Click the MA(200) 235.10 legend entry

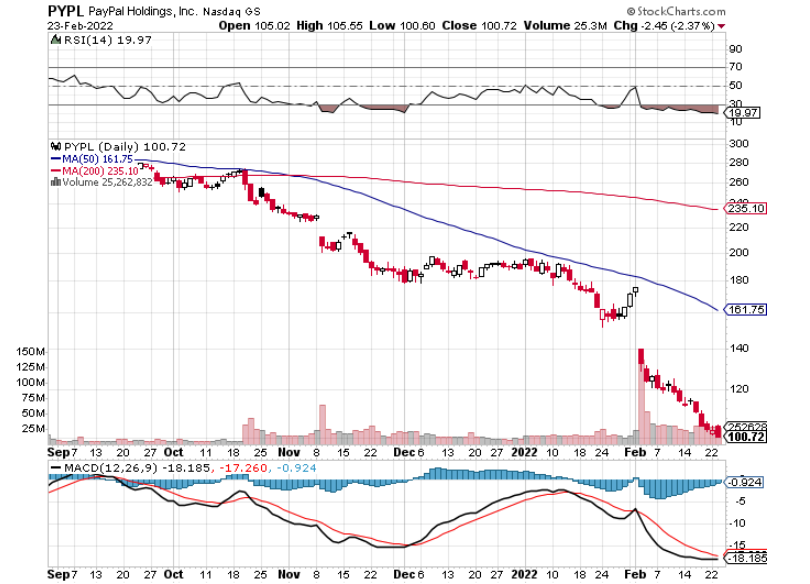point(100,171)
